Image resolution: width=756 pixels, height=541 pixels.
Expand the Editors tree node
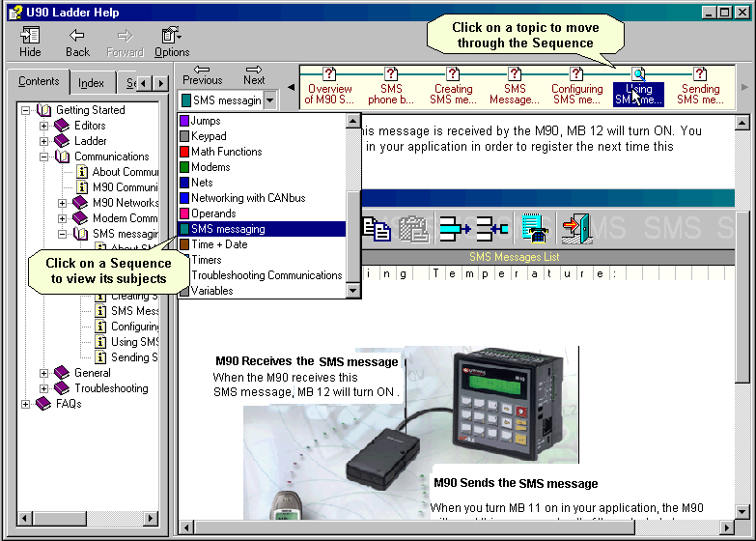[x=44, y=126]
